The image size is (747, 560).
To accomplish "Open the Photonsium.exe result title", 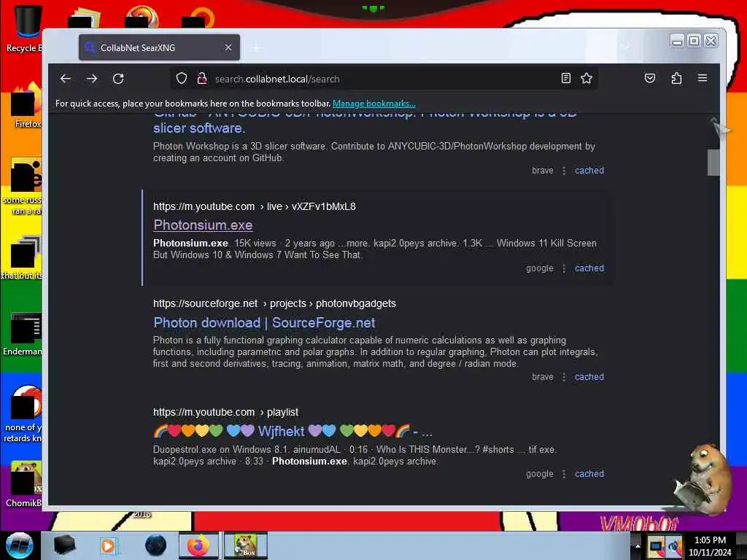I will click(x=203, y=225).
